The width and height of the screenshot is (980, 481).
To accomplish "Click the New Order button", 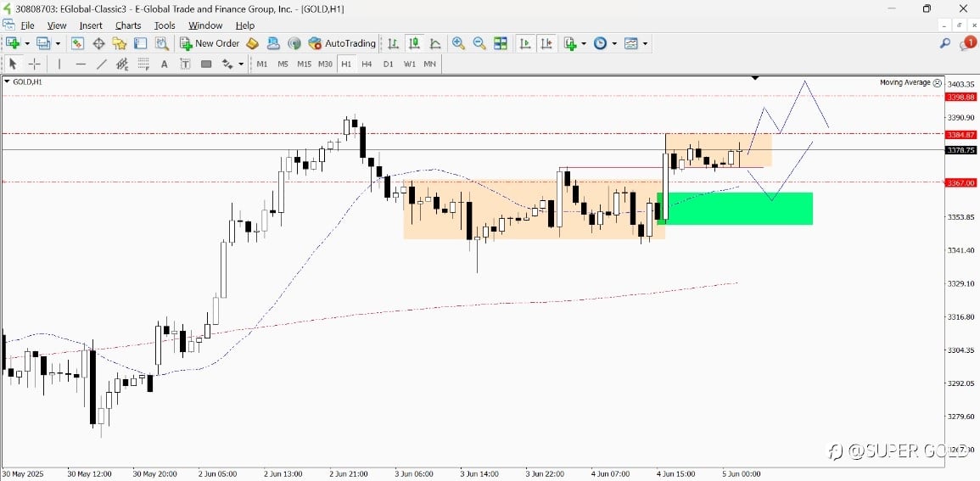I will tap(210, 43).
